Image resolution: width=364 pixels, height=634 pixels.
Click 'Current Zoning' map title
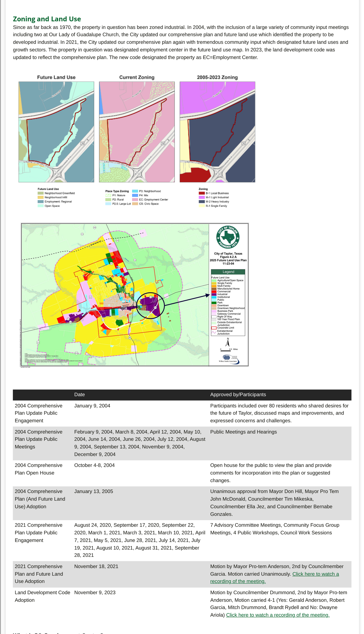pyautogui.click(x=137, y=77)
